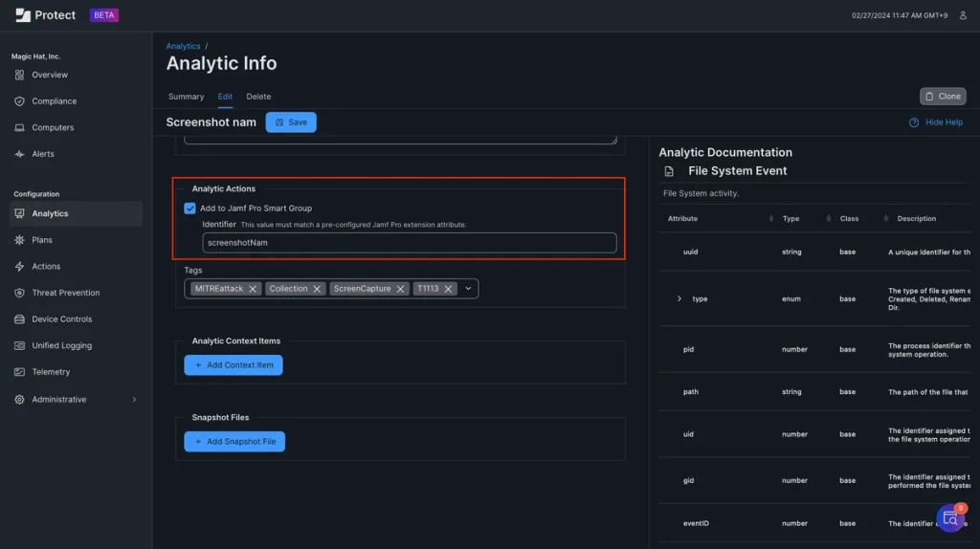Screen dimensions: 980x549
Task: Open the floating chat search widget
Action: coord(950,517)
